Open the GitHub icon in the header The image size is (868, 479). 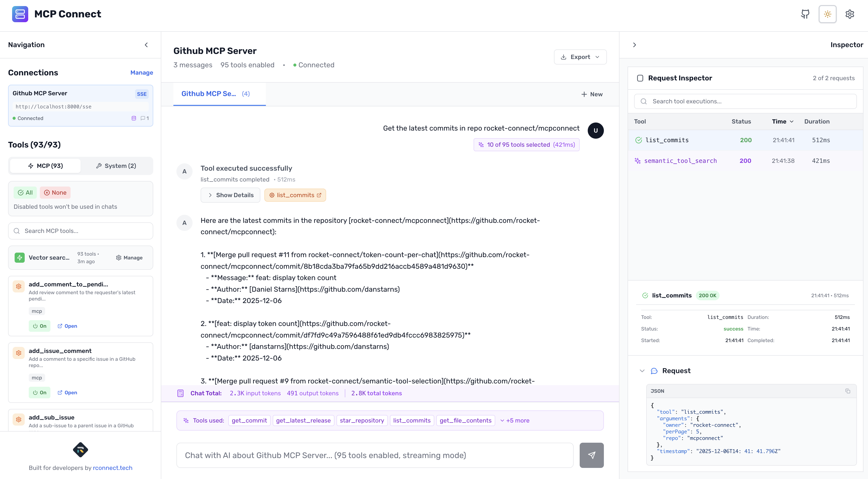coord(805,14)
